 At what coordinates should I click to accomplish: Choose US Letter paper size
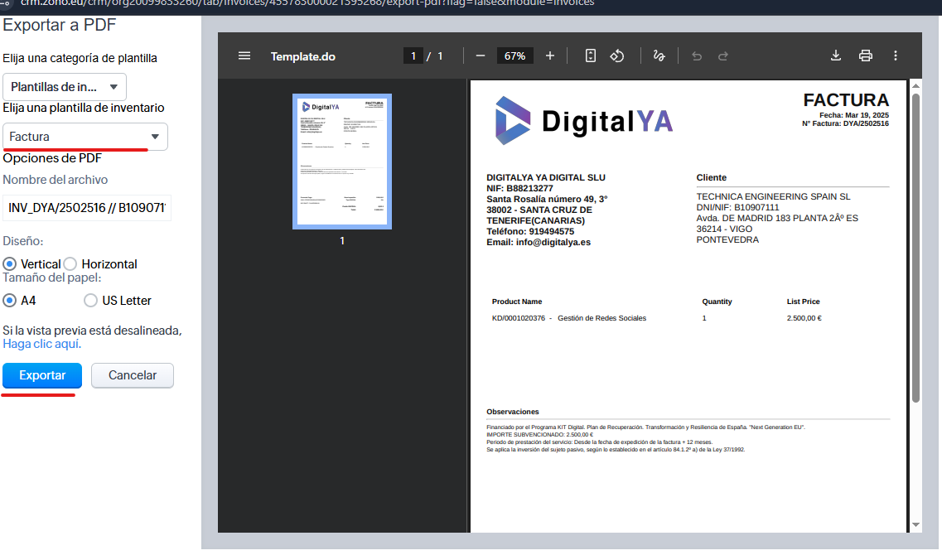click(x=91, y=300)
